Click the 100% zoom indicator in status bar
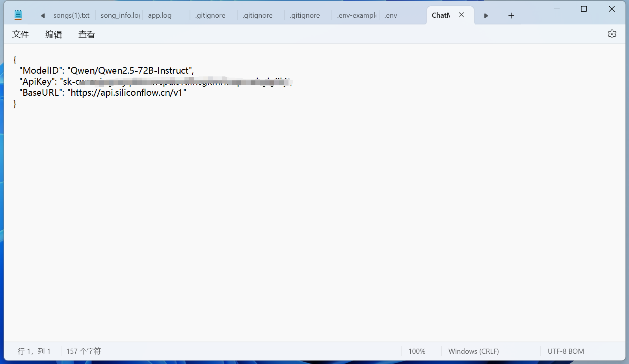The width and height of the screenshot is (629, 364). [x=417, y=351]
